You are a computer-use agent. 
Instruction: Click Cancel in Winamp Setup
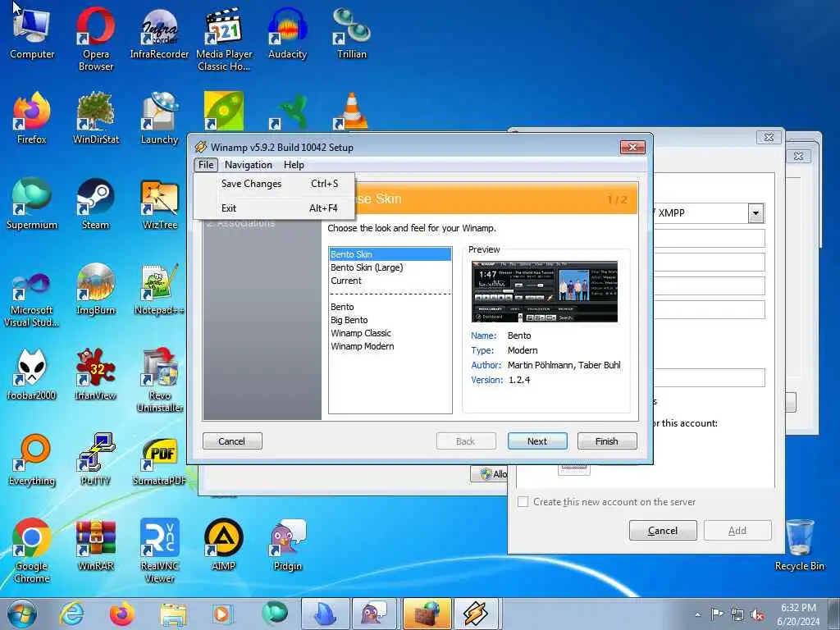click(x=232, y=441)
